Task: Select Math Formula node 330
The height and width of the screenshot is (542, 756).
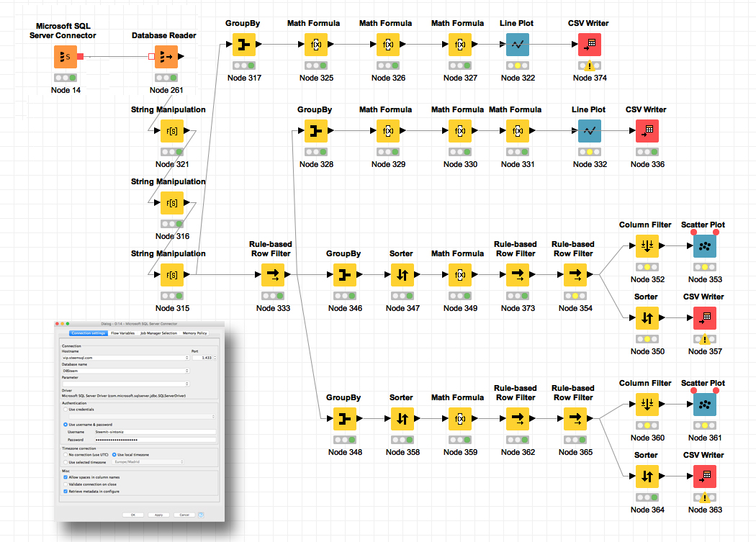Action: pos(460,131)
